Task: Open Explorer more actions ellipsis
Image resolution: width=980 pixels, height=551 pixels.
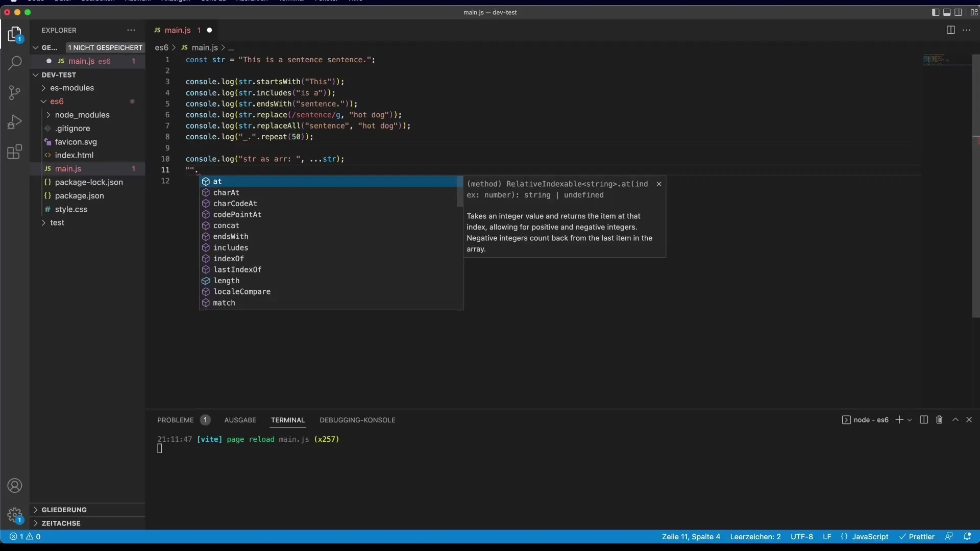Action: 131,30
